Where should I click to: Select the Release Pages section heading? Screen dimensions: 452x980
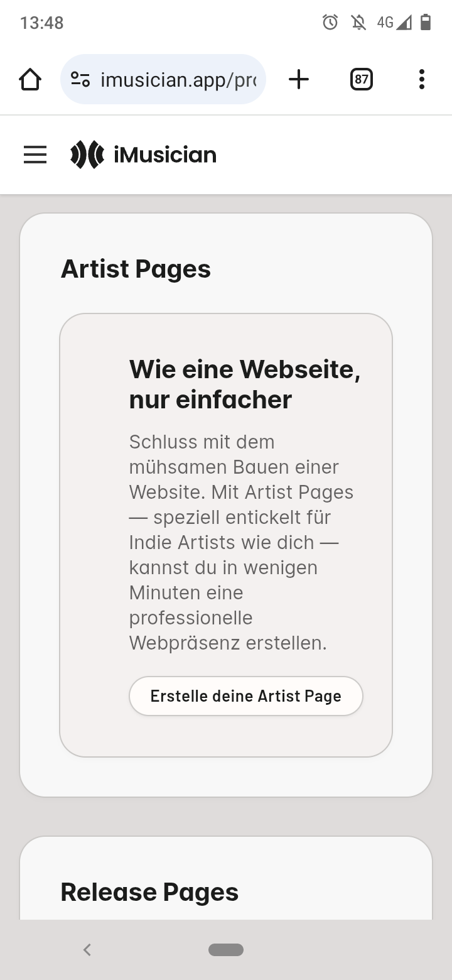[149, 892]
